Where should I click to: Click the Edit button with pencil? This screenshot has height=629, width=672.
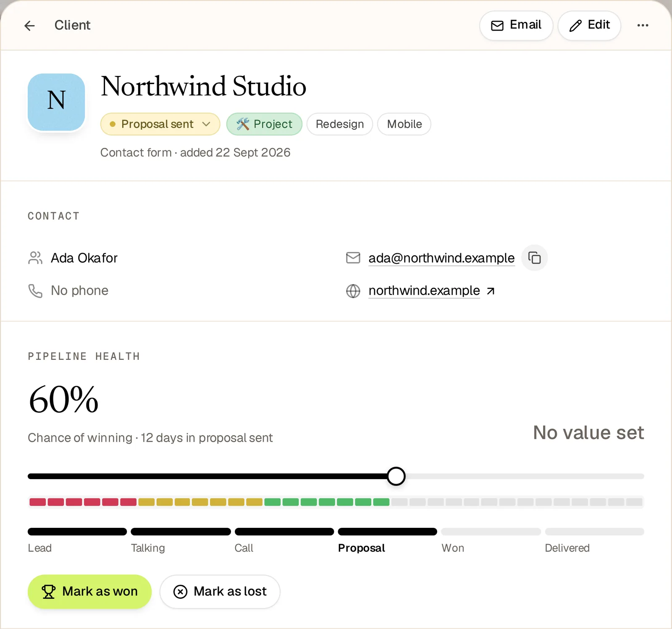tap(589, 26)
